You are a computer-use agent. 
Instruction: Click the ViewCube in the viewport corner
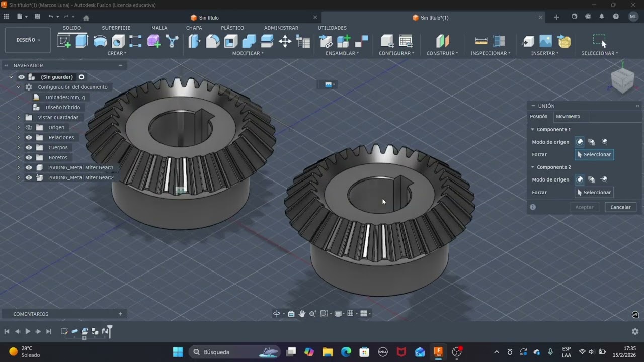pyautogui.click(x=622, y=79)
